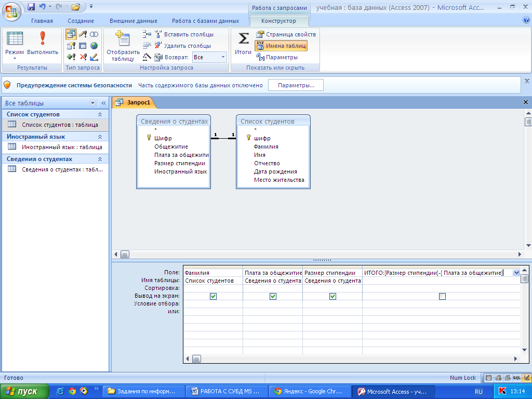Click the Office button orb

pos(11,11)
